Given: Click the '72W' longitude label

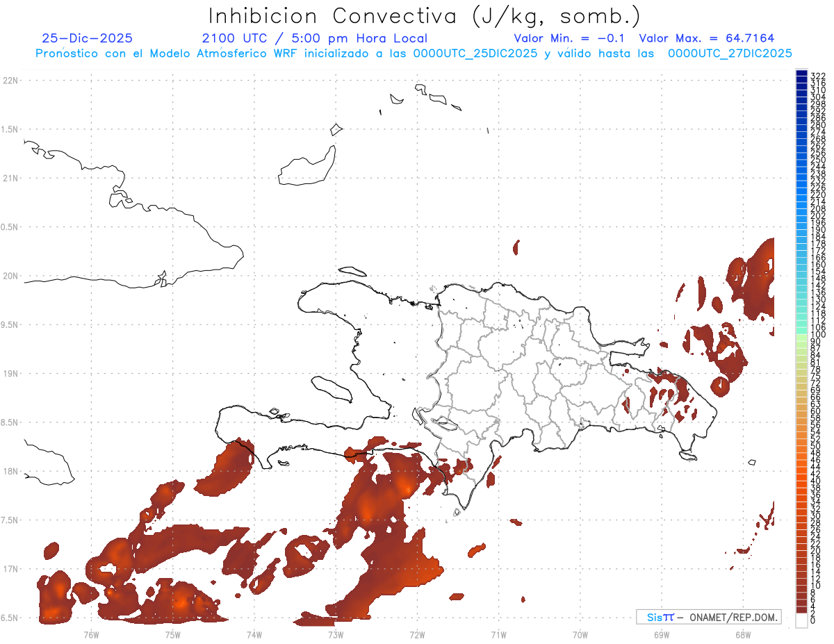Looking at the screenshot, I should pyautogui.click(x=417, y=634).
